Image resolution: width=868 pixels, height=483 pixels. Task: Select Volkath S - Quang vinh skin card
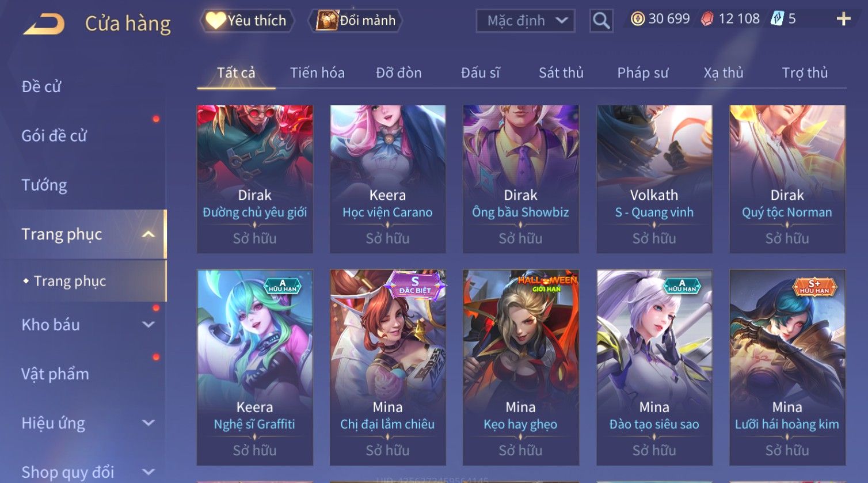click(654, 179)
